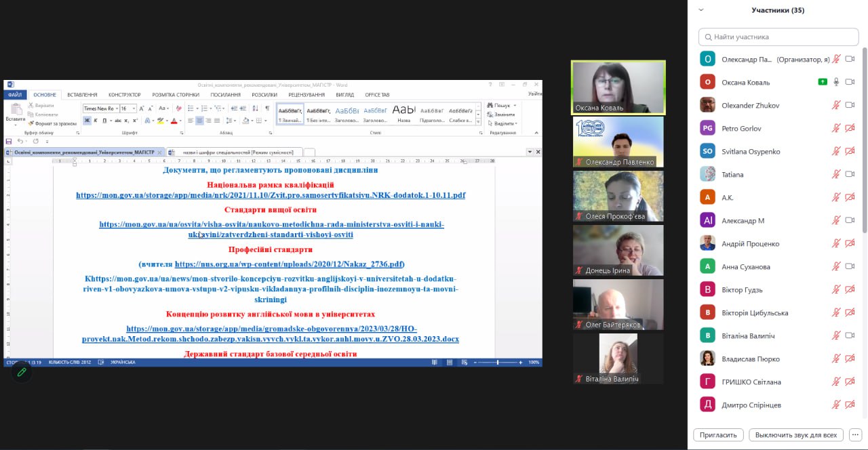The image size is (868, 450).
Task: Collapse the Участники panel with the chevron
Action: coord(701,10)
